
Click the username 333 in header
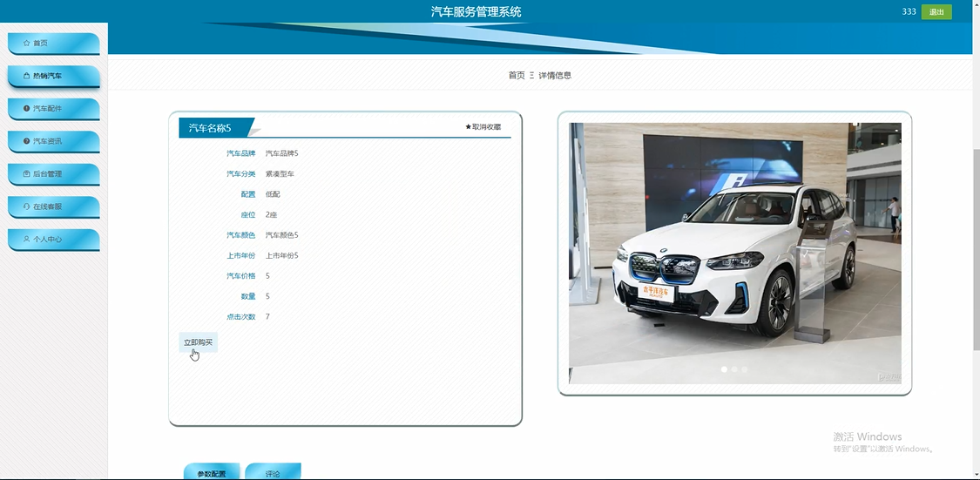tap(909, 12)
